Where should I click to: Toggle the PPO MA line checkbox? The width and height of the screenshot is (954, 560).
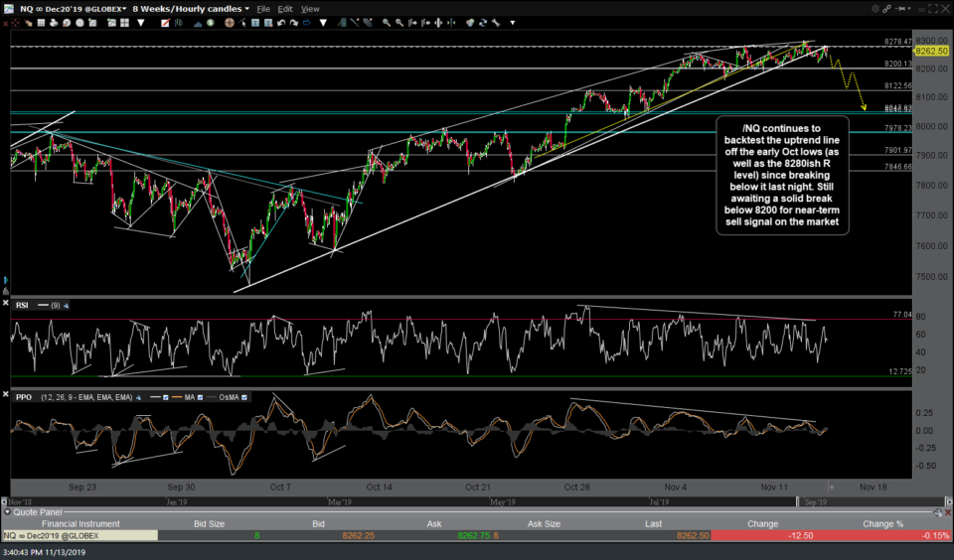pos(200,397)
